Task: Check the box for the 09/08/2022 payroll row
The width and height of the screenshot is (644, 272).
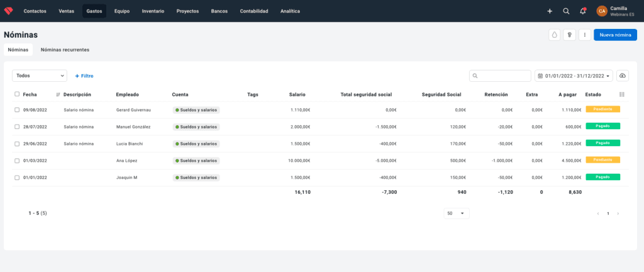Action: coord(17,110)
